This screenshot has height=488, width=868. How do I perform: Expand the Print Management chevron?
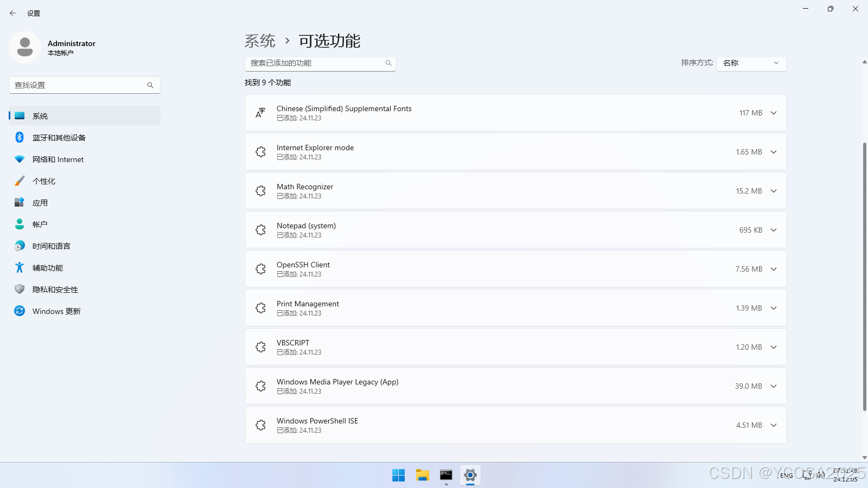[x=774, y=308]
